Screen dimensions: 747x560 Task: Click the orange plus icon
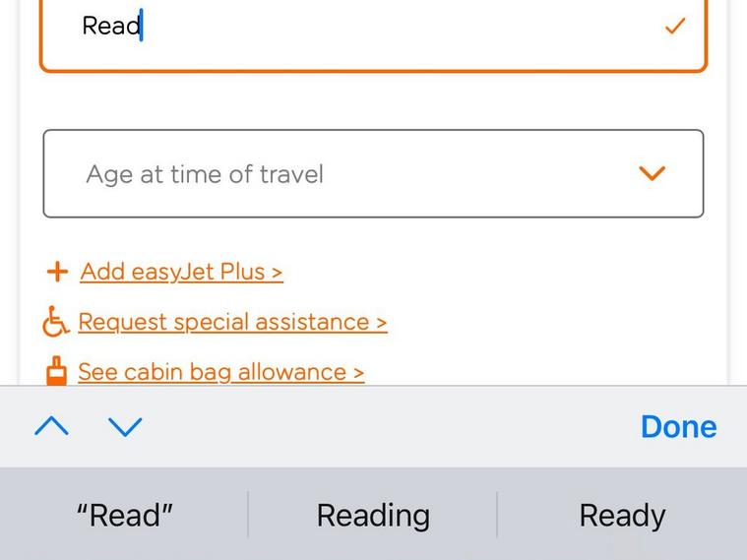click(x=58, y=272)
